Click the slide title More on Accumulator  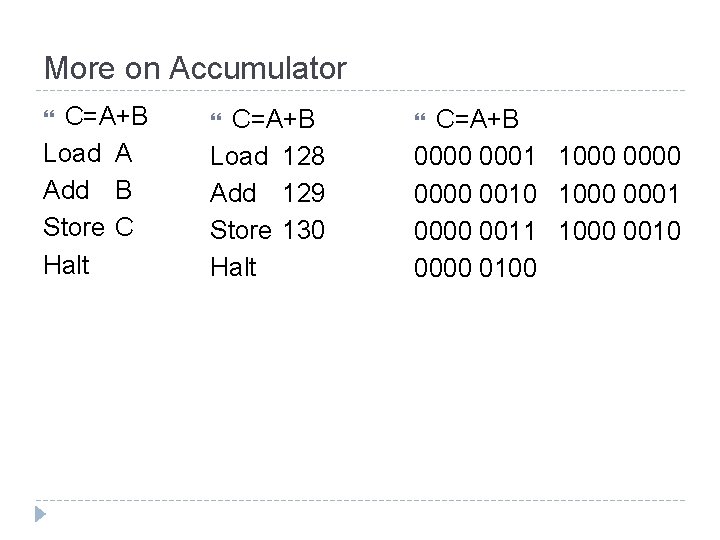(195, 68)
